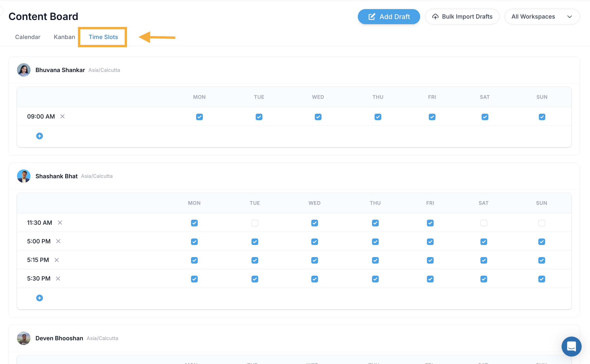Image resolution: width=590 pixels, height=364 pixels.
Task: Click Deven Bhooshan's avatar
Action: [23, 338]
